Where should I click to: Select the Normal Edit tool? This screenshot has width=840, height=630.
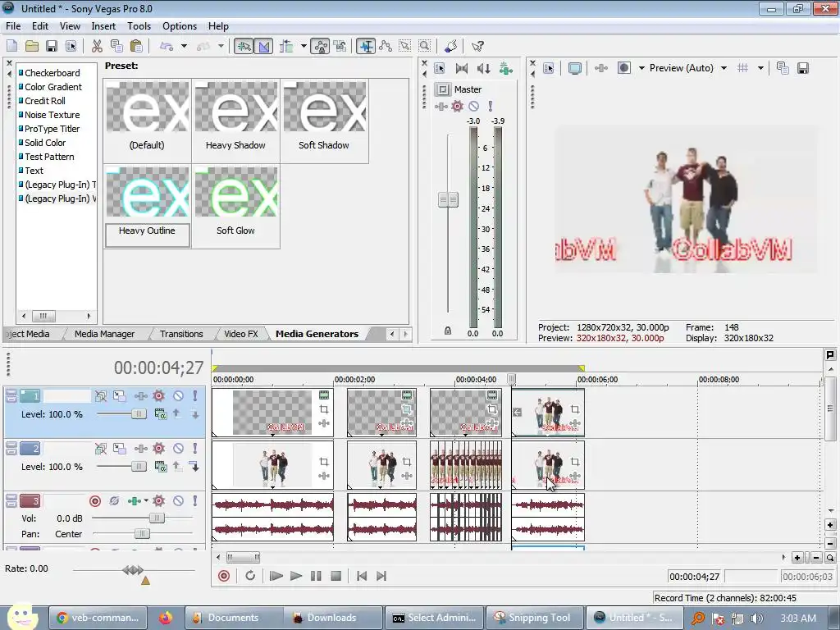(366, 46)
